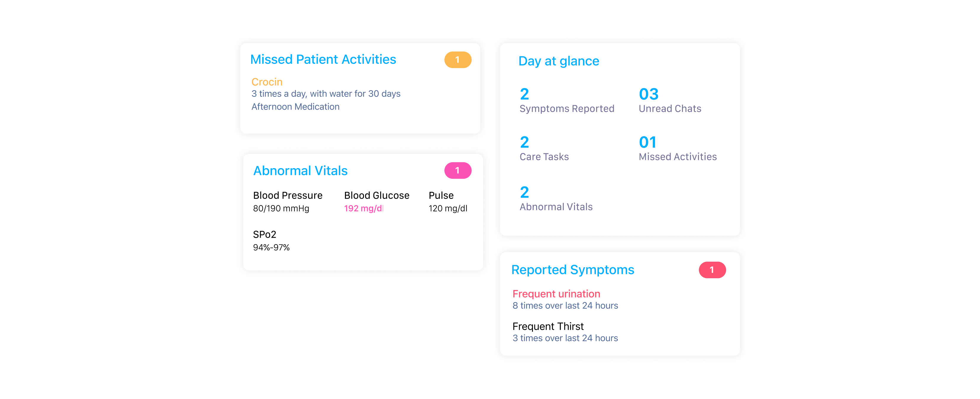Click the pink Abnormal Vitals count badge
Screen dimensions: 980x399
coord(458,170)
